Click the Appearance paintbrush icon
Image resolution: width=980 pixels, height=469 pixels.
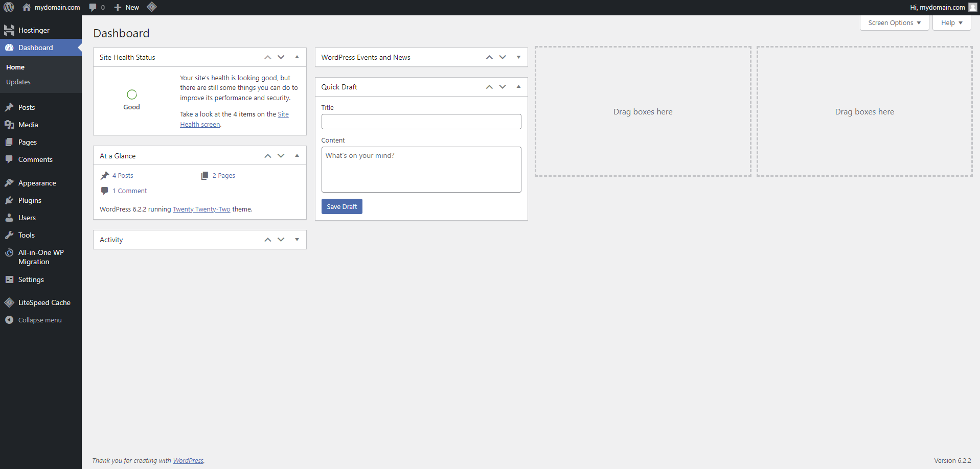point(9,183)
